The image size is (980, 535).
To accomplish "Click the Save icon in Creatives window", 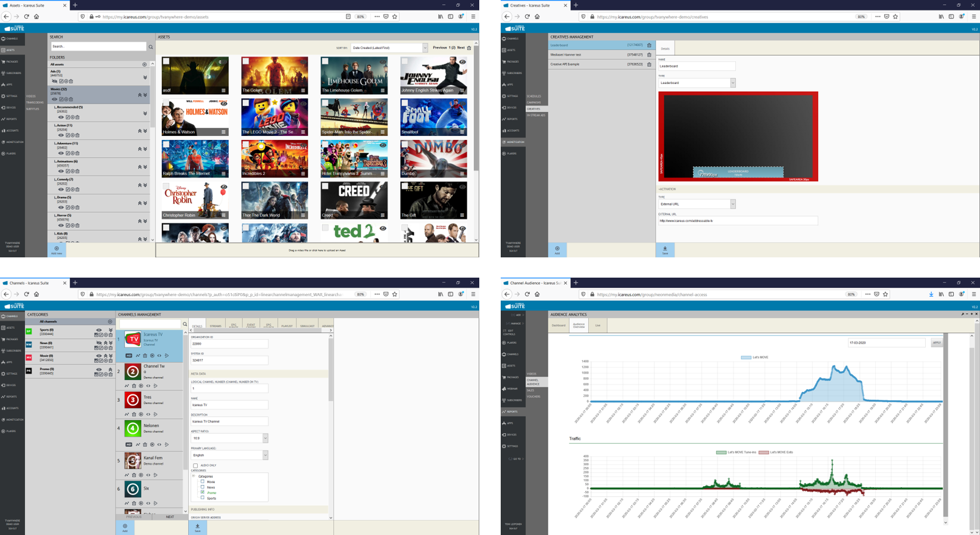I will [x=665, y=250].
